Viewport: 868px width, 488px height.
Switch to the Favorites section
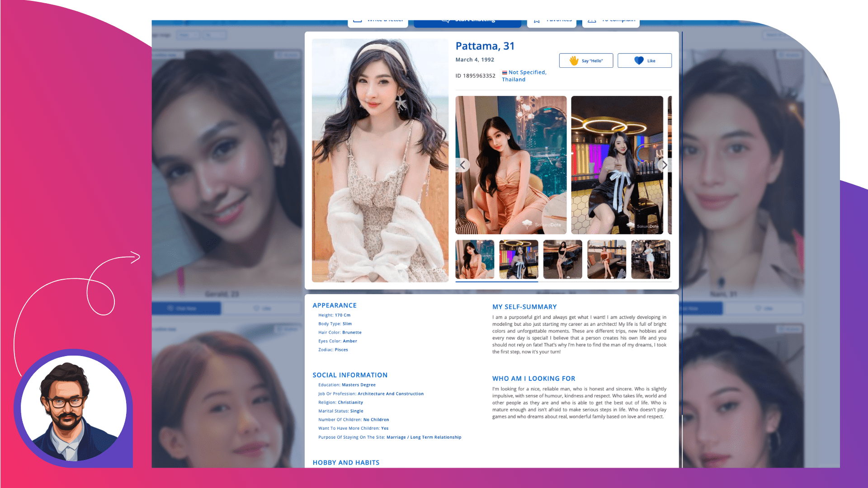552,19
